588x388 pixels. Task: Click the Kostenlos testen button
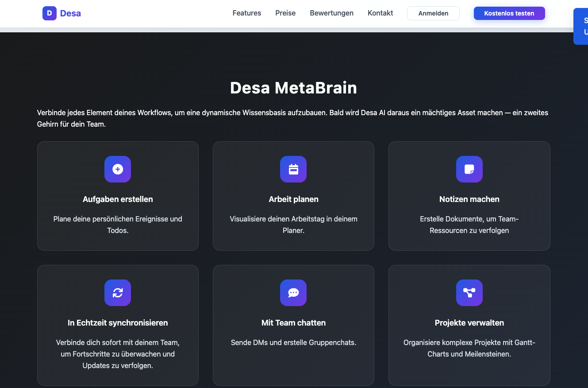509,13
